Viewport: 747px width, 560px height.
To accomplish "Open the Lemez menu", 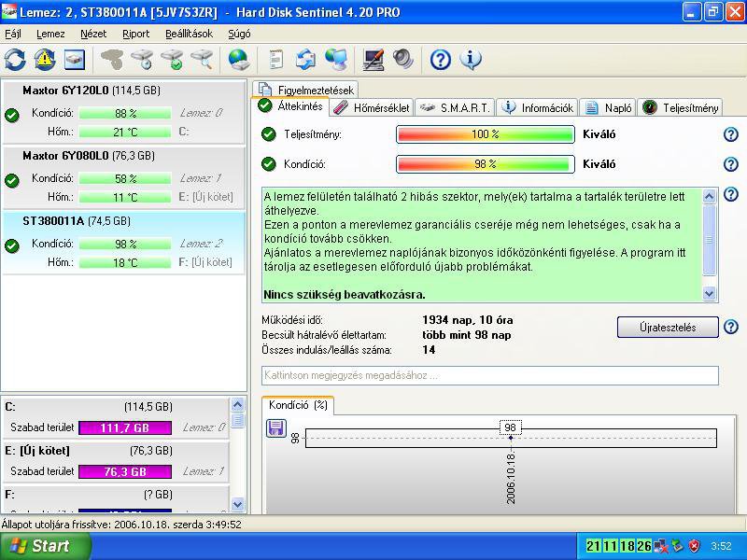I will tap(50, 34).
